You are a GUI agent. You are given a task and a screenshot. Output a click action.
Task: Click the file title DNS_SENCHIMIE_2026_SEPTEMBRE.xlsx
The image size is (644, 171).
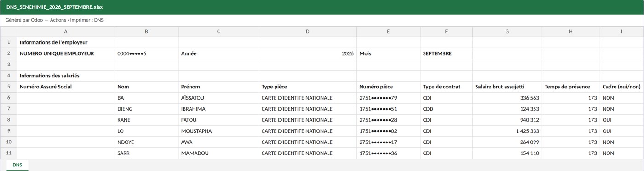point(55,7)
